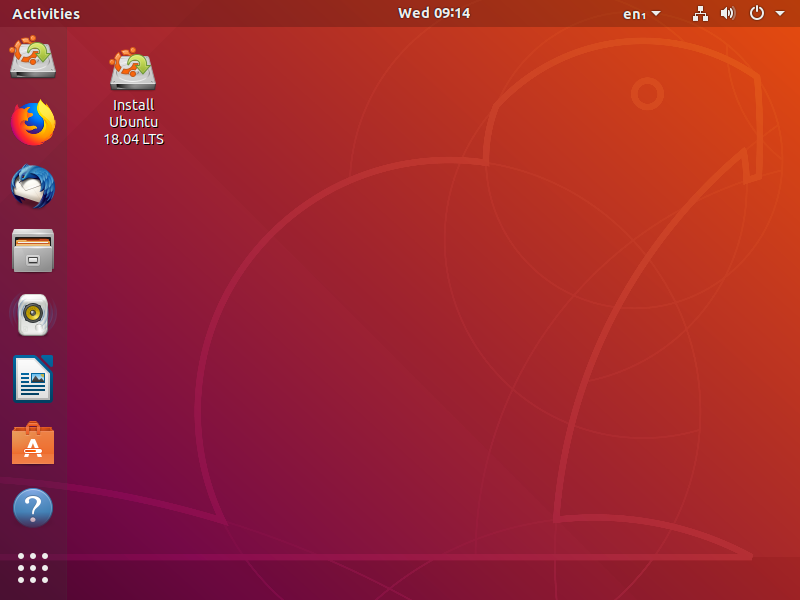Open the Help question mark icon
The image size is (800, 600).
tap(33, 508)
